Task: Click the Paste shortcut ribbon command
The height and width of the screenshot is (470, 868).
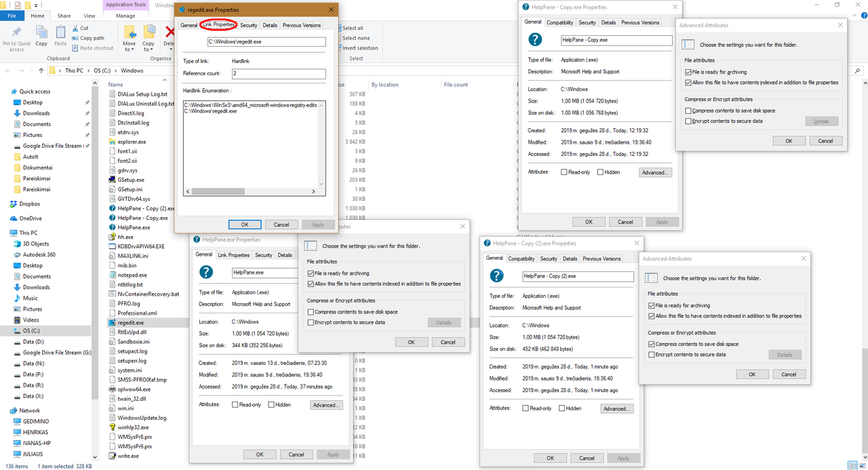Action: (x=92, y=48)
